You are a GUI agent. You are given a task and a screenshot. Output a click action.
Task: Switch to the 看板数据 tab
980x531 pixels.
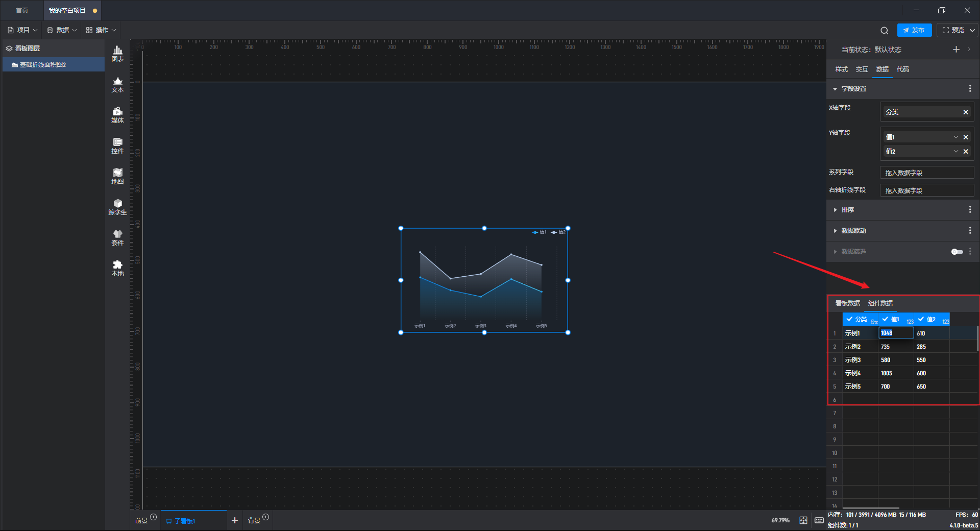click(x=847, y=303)
